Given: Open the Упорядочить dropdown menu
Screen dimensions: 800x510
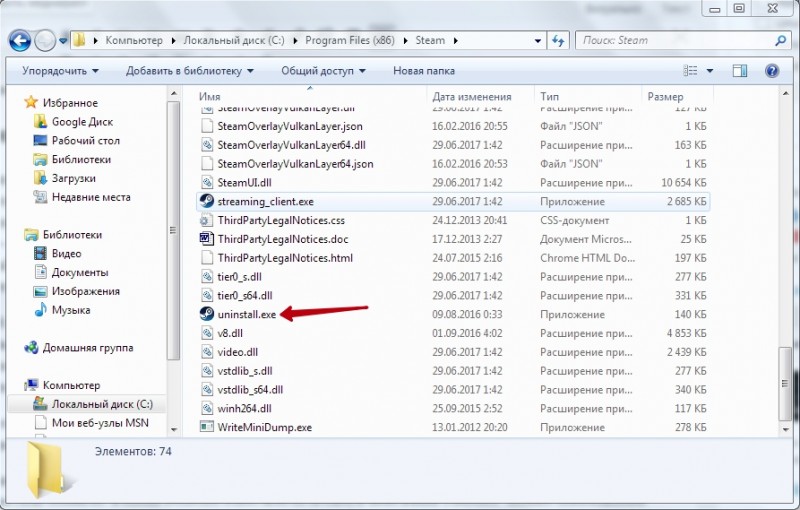Looking at the screenshot, I should (x=60, y=71).
